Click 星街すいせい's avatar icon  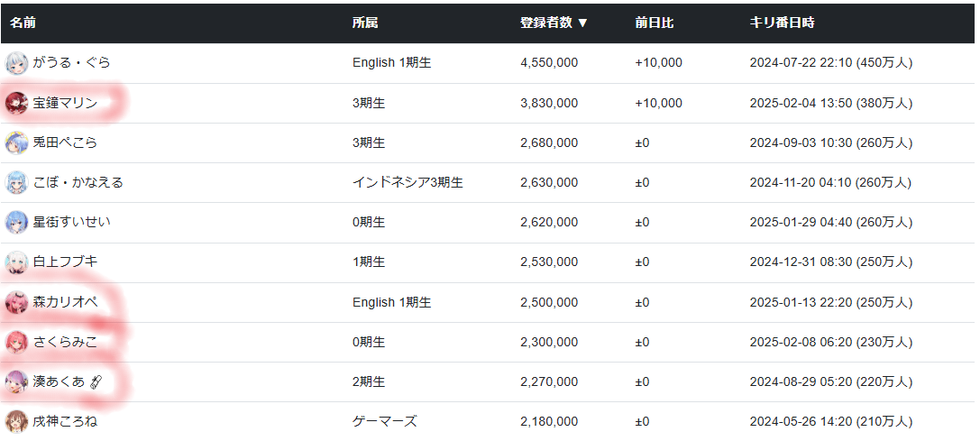tap(16, 222)
